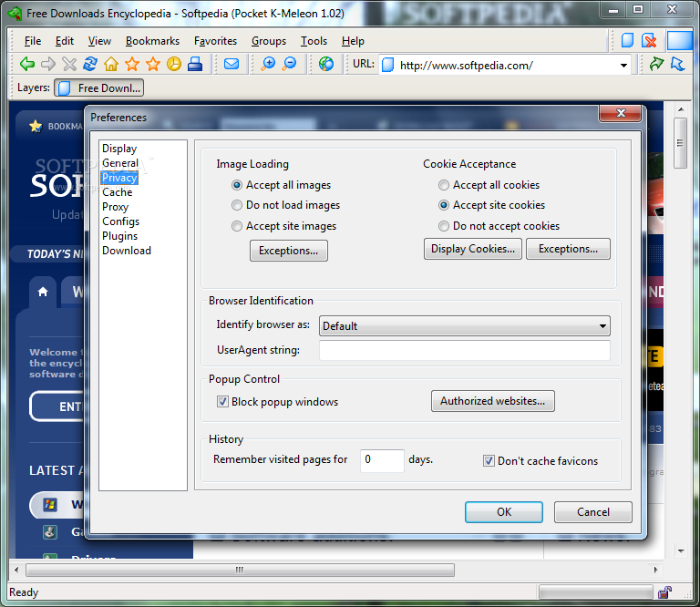
Task: Click the Softpedia home tab icon
Action: 43,292
